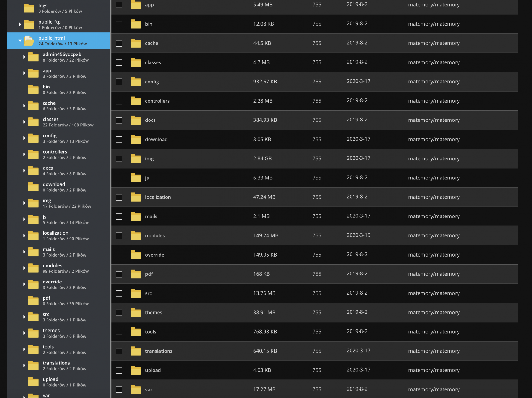Click the docs row size 384.93 KB

[x=265, y=120]
